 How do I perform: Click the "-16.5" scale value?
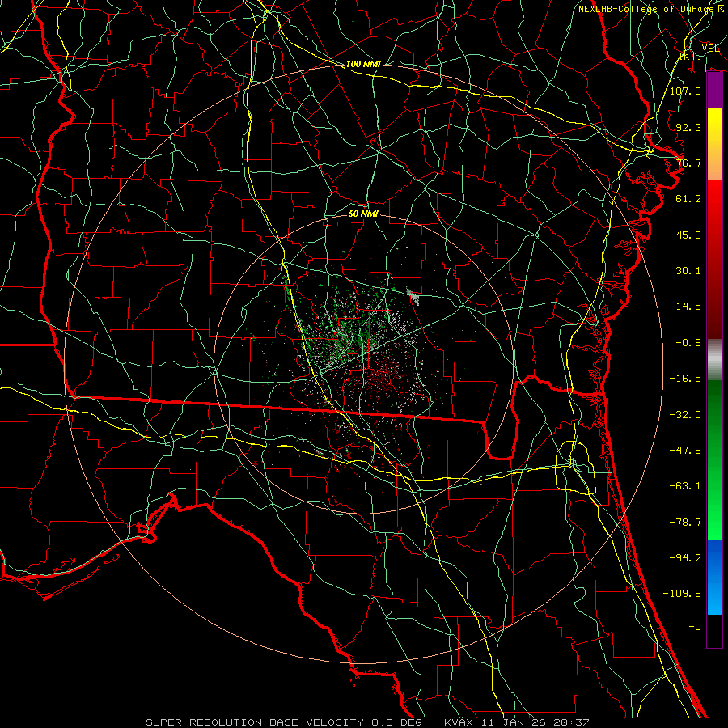685,379
